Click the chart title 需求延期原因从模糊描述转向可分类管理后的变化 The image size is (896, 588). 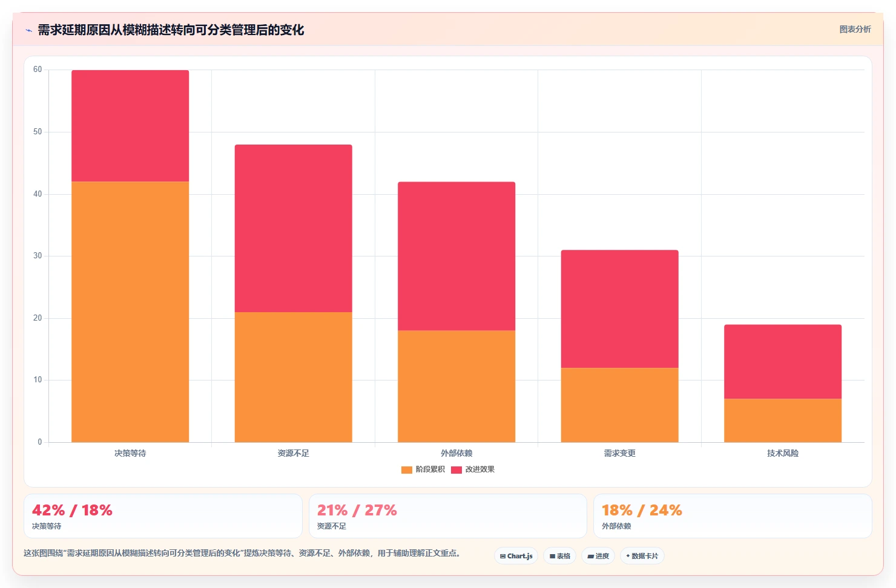point(171,30)
